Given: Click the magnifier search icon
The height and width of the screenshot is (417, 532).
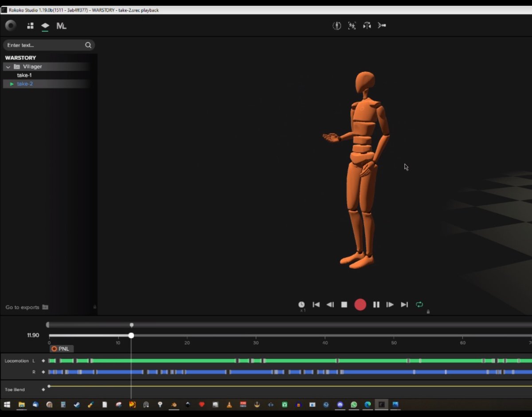Looking at the screenshot, I should (88, 45).
